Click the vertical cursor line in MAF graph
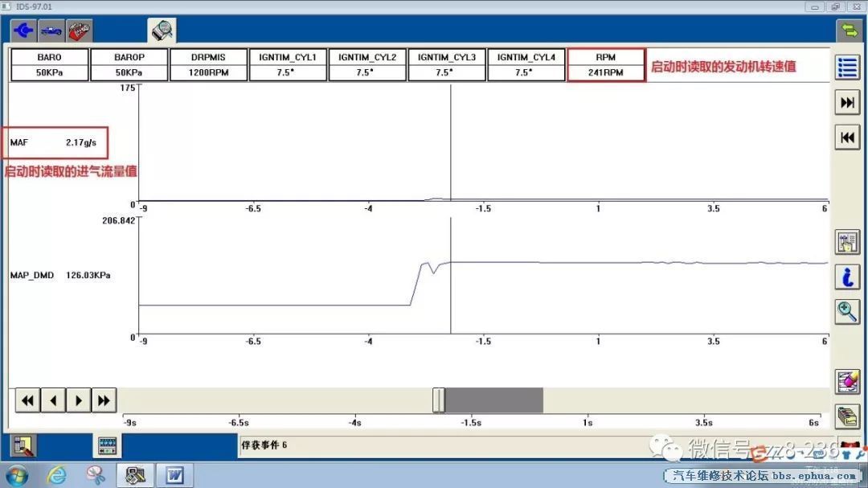This screenshot has width=868, height=488. tap(451, 143)
